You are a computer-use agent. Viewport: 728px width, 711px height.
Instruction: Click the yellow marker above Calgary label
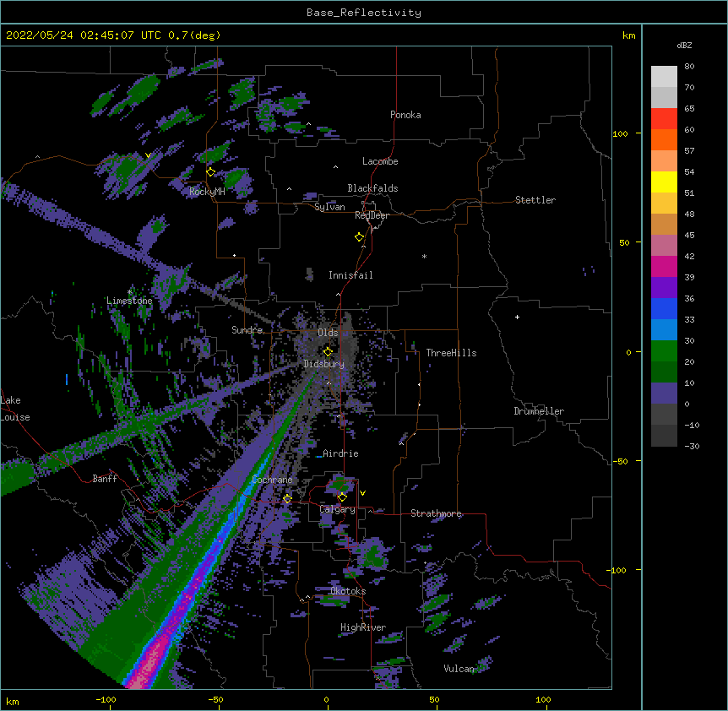click(342, 497)
